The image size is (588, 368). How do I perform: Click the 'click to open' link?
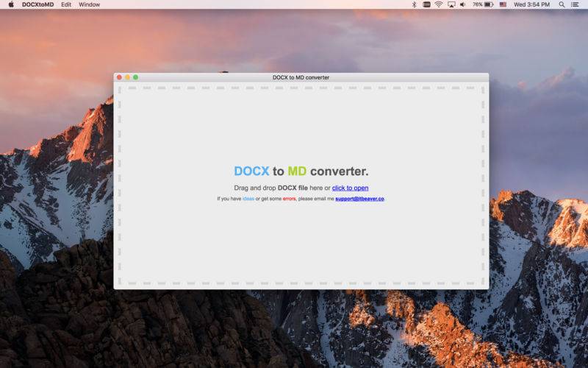(x=350, y=188)
